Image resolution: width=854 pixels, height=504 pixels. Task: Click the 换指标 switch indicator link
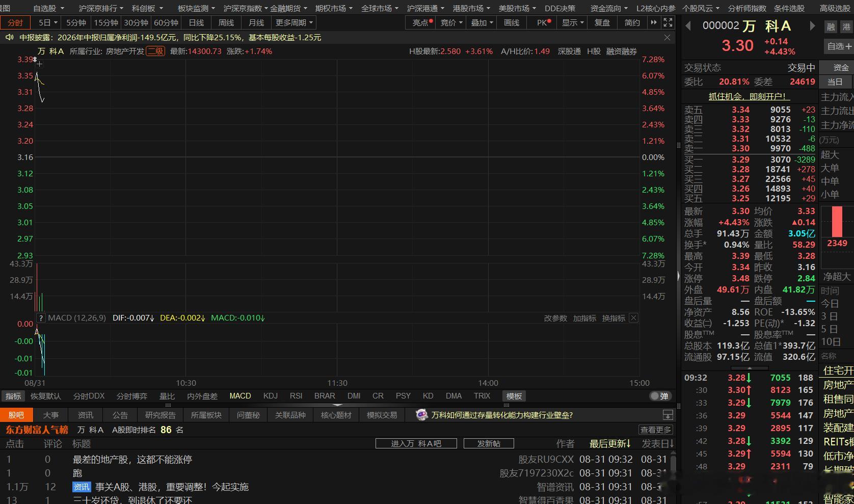(x=613, y=318)
